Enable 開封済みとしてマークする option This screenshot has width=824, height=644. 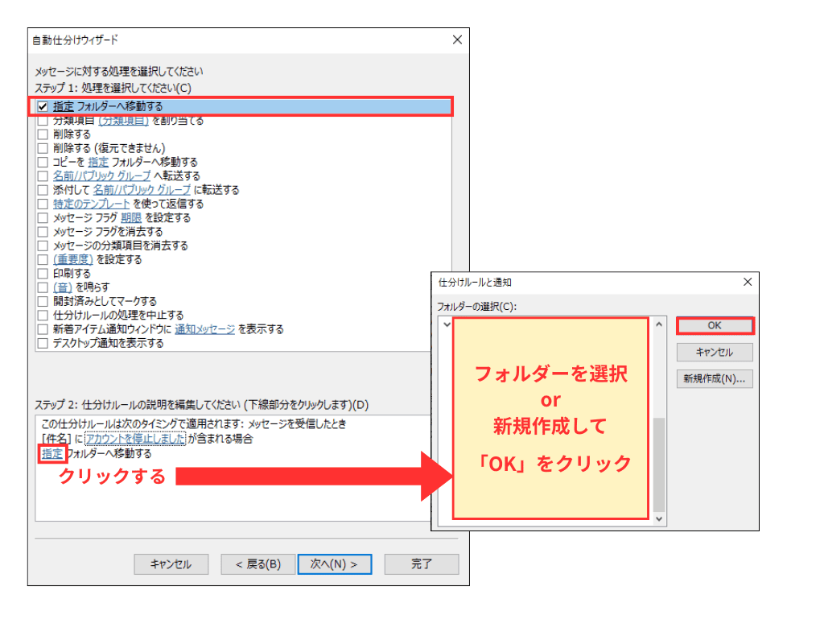[x=42, y=300]
